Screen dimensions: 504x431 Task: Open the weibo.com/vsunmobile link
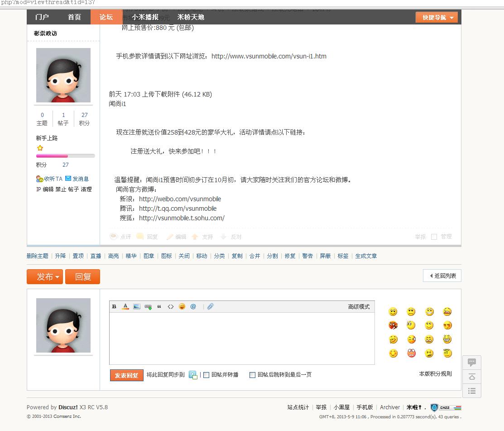pos(180,199)
